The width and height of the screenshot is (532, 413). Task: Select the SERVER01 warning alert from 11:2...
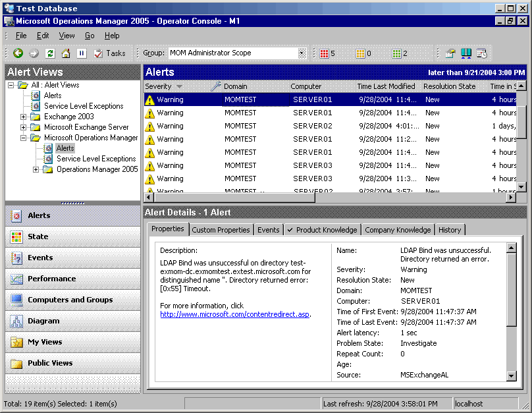330,139
